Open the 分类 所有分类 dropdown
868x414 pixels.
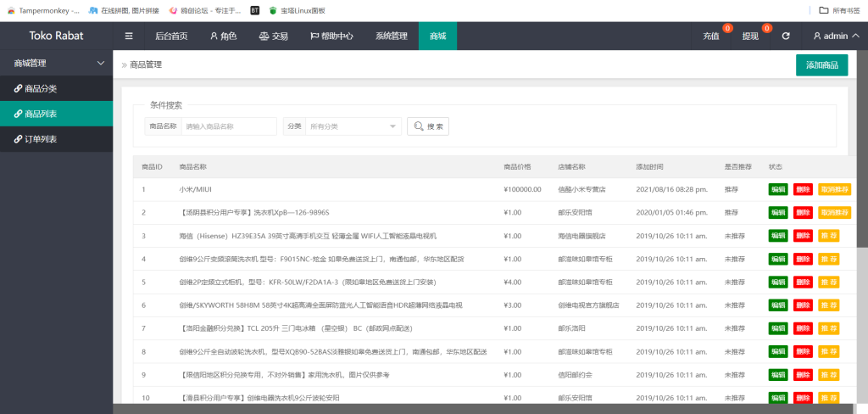click(353, 126)
